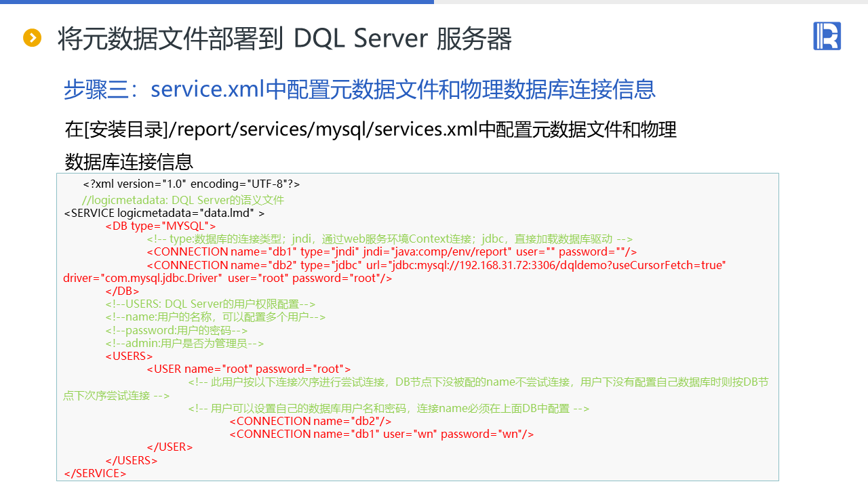Click the comment starting "<!-- 用户可以设置自己的数据库"
This screenshot has height=488, width=868.
pyautogui.click(x=389, y=408)
